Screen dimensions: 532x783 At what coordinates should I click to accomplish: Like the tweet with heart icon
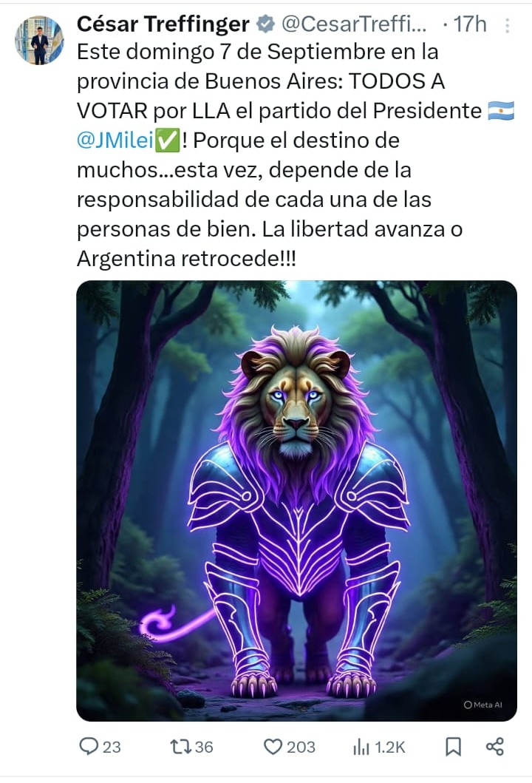pyautogui.click(x=273, y=747)
